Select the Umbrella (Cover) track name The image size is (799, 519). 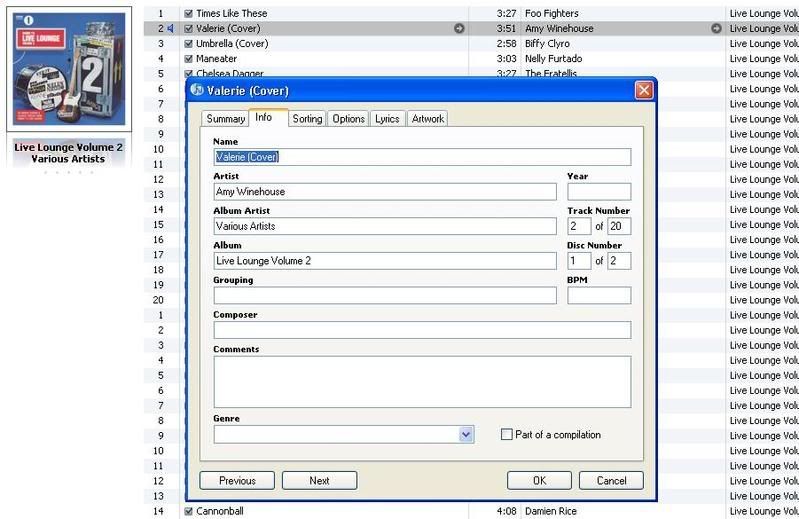[232, 44]
